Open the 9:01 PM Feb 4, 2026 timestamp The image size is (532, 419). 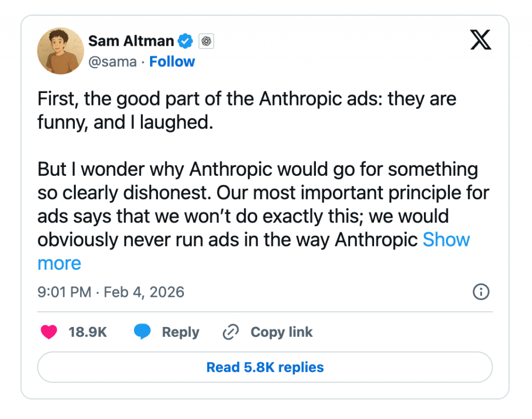coord(111,292)
